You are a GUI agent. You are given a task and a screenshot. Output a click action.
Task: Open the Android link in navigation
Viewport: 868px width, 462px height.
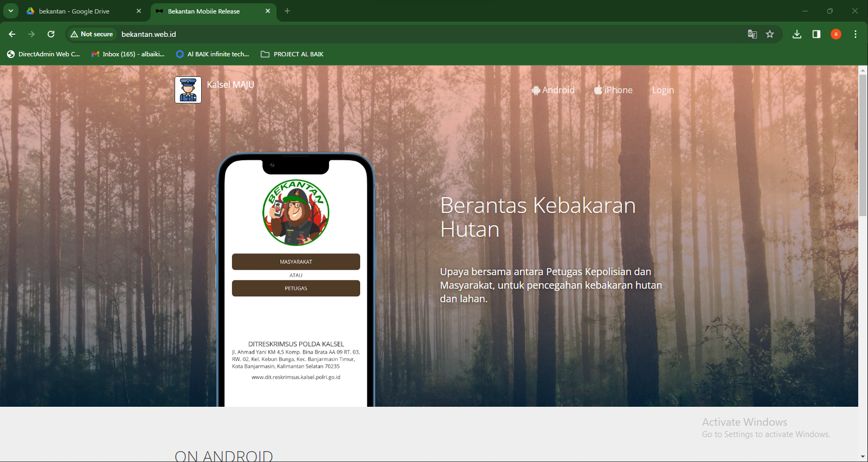coord(553,90)
